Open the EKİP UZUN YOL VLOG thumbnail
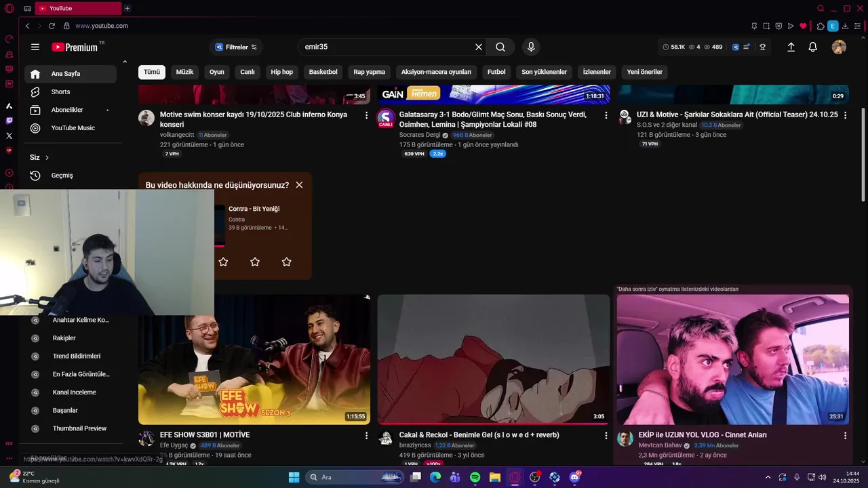The height and width of the screenshot is (488, 868). point(732,359)
